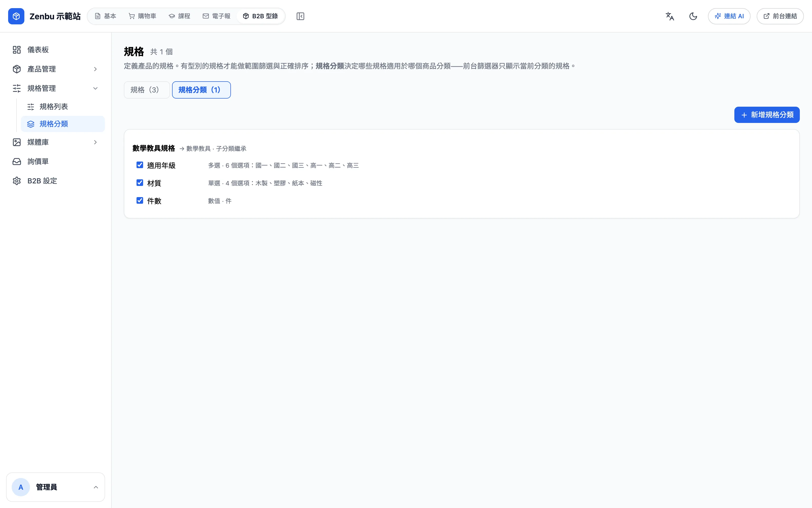The height and width of the screenshot is (508, 812).
Task: Click the 詢價單 inbox icon
Action: pyautogui.click(x=17, y=162)
